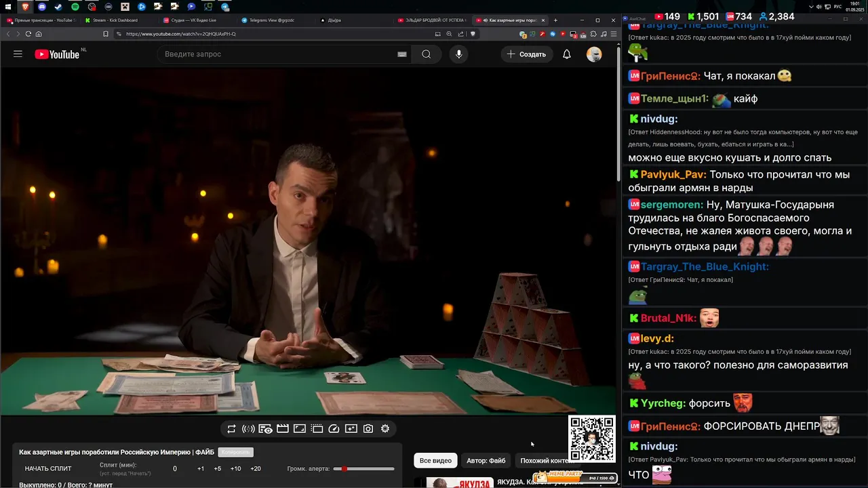This screenshot has width=868, height=488.
Task: Click username Pavlyuk_Pav in chat
Action: point(673,175)
